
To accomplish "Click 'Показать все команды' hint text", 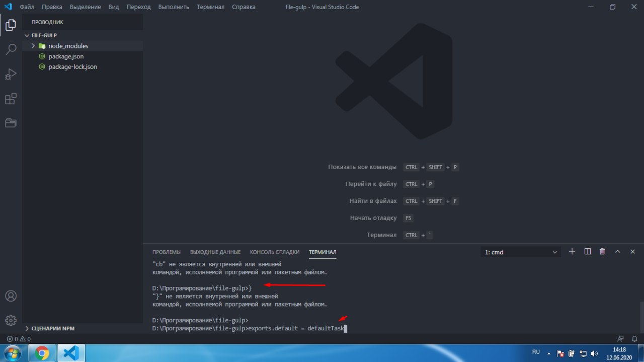I will pyautogui.click(x=362, y=167).
